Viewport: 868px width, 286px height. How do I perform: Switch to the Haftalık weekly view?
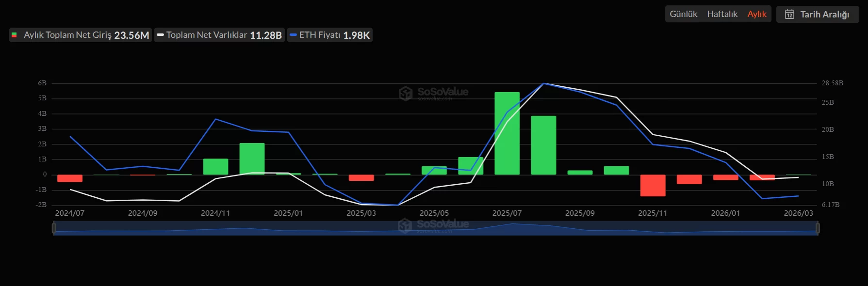[x=722, y=14]
